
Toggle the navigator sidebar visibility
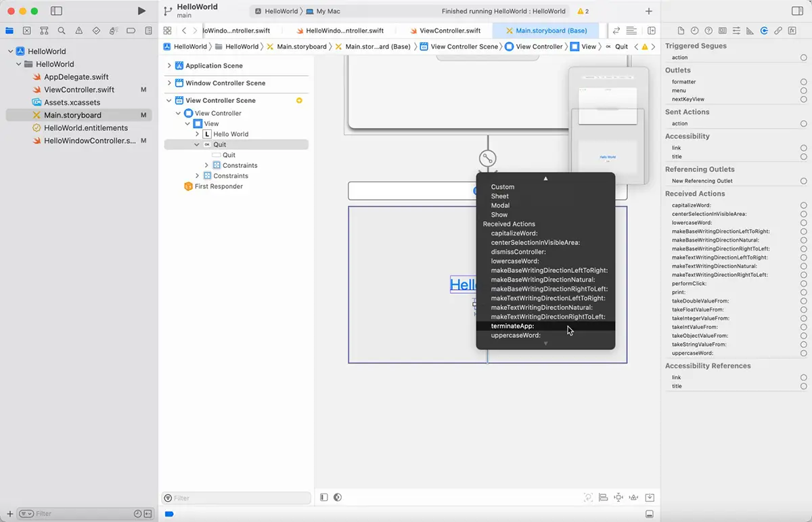click(x=57, y=11)
